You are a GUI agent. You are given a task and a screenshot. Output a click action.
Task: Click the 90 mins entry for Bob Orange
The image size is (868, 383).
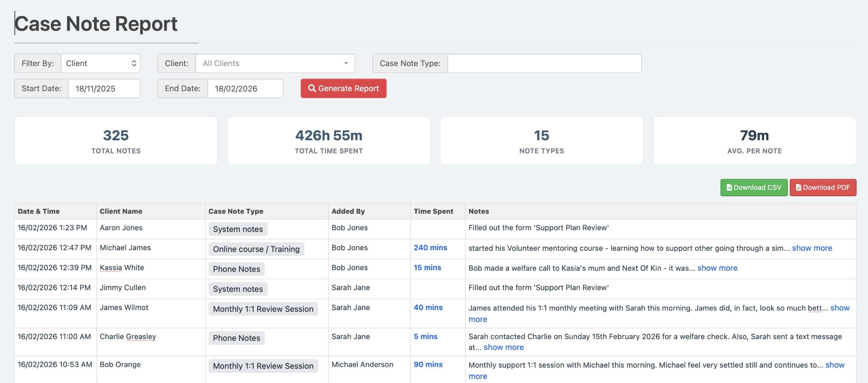tap(428, 365)
